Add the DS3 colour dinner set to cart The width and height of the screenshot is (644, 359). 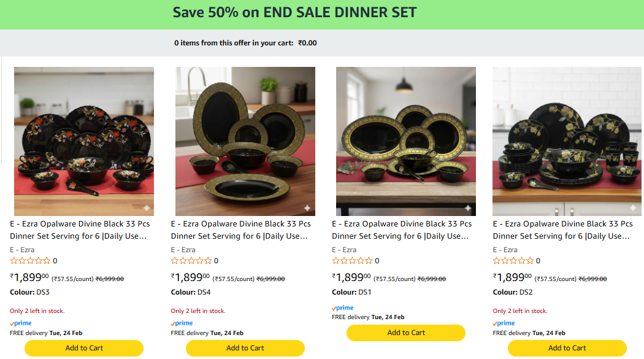click(x=84, y=348)
